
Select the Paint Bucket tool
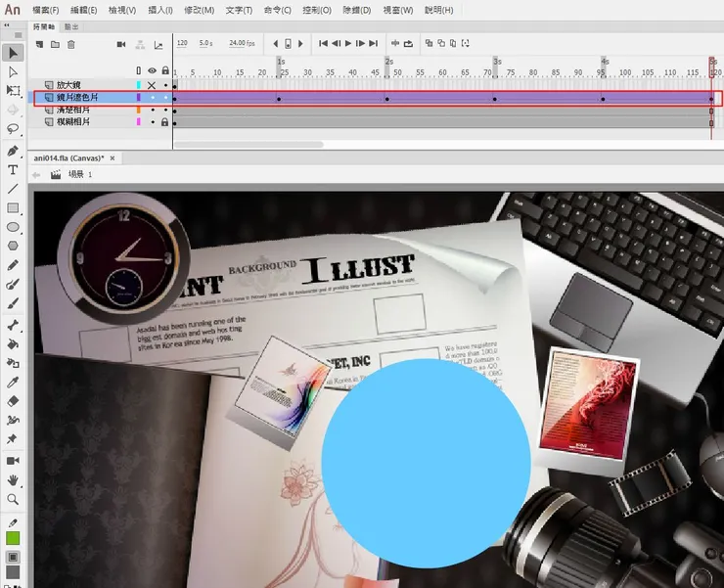pyautogui.click(x=13, y=344)
